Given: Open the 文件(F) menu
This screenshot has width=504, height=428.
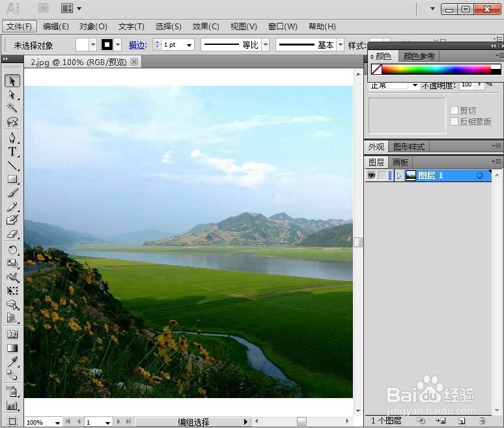Looking at the screenshot, I should [20, 26].
